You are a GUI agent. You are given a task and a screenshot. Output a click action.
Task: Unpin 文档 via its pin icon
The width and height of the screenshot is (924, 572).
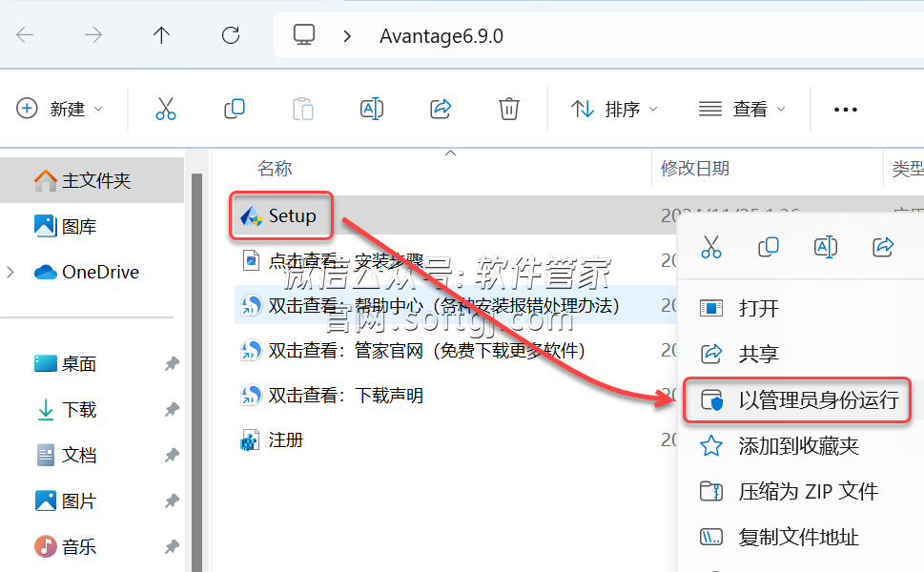coord(172,455)
